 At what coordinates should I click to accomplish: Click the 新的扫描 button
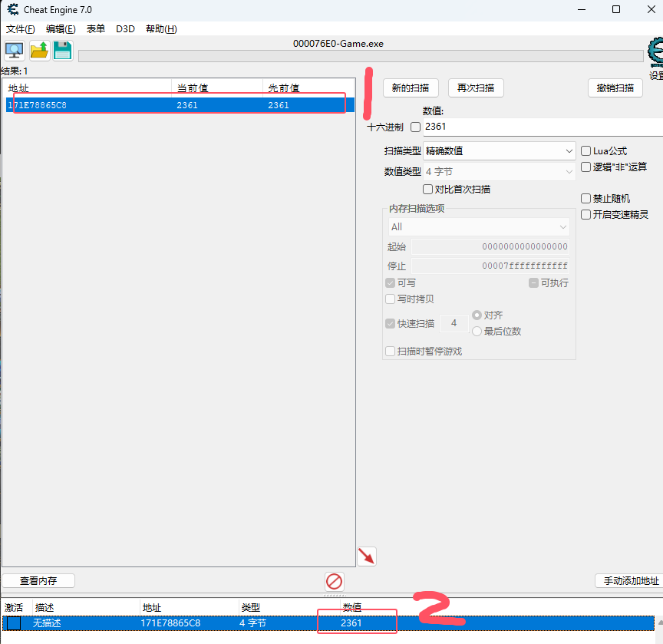[410, 88]
